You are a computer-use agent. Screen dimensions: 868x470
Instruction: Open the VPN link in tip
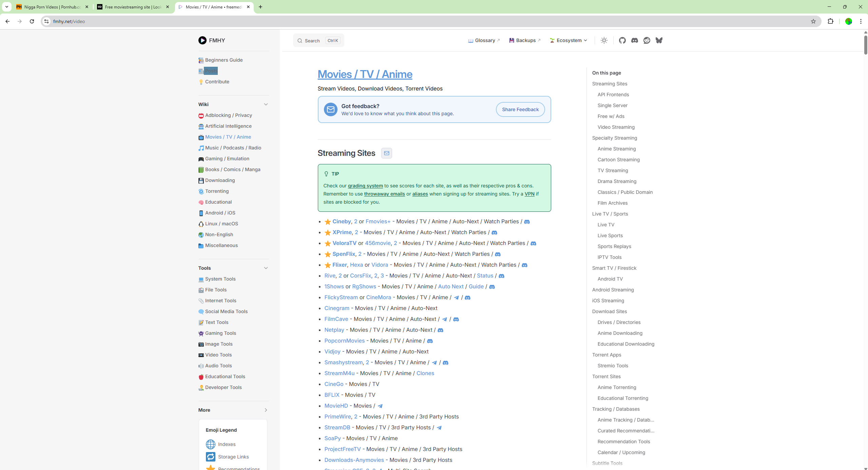pyautogui.click(x=529, y=194)
